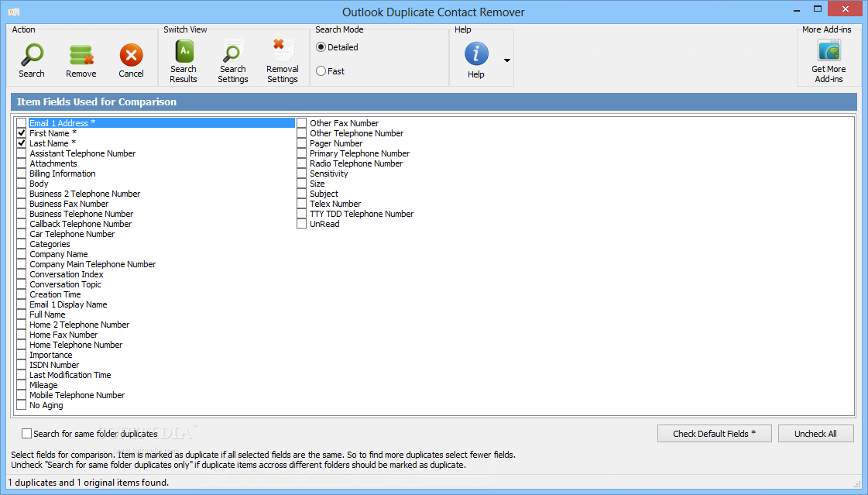
Task: Select the Conversation Topic label
Action: [65, 284]
